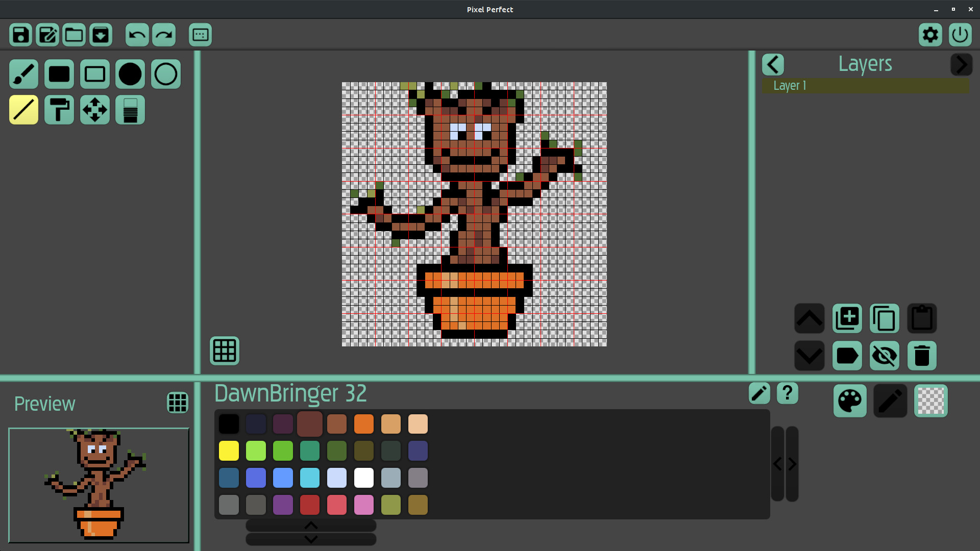Viewport: 980px width, 551px height.
Task: Click the undo arrow
Action: (137, 35)
